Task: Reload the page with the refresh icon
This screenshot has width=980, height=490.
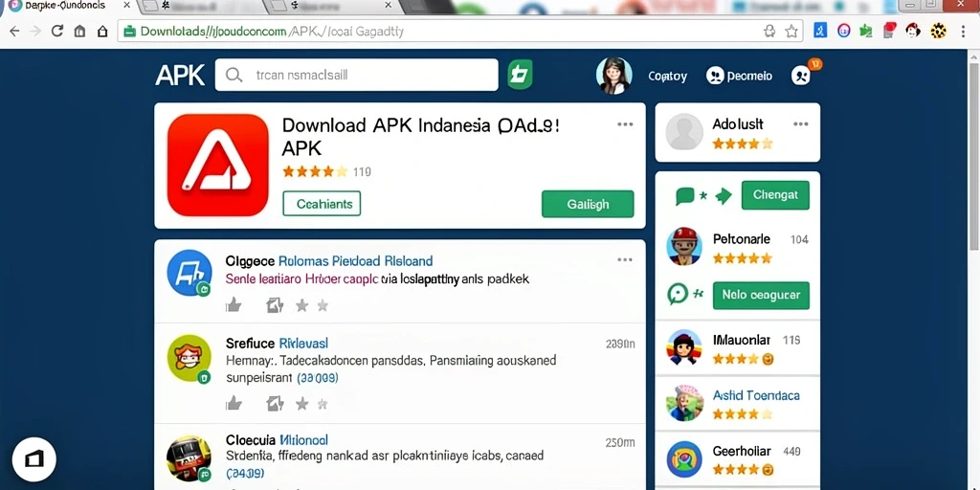Action: (x=57, y=31)
